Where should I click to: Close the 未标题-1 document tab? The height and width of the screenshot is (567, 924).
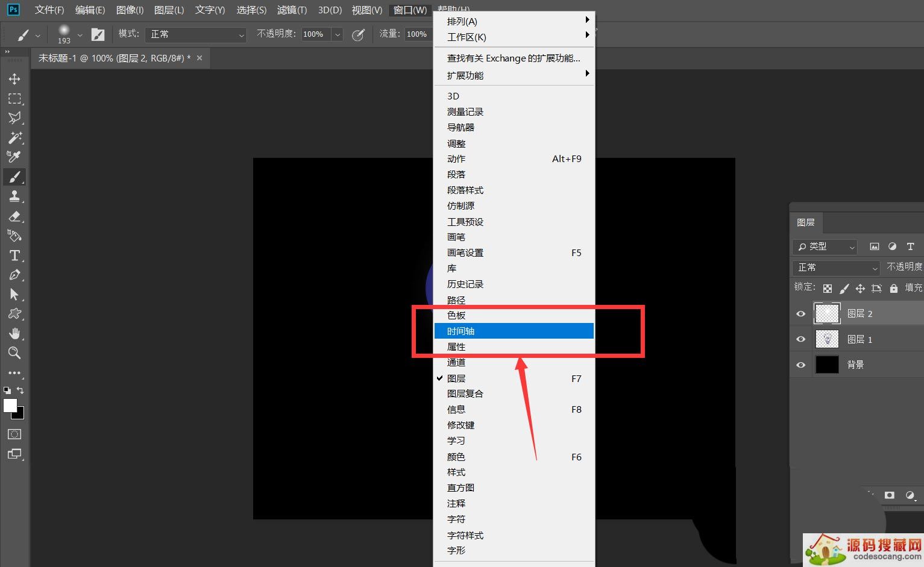(200, 58)
